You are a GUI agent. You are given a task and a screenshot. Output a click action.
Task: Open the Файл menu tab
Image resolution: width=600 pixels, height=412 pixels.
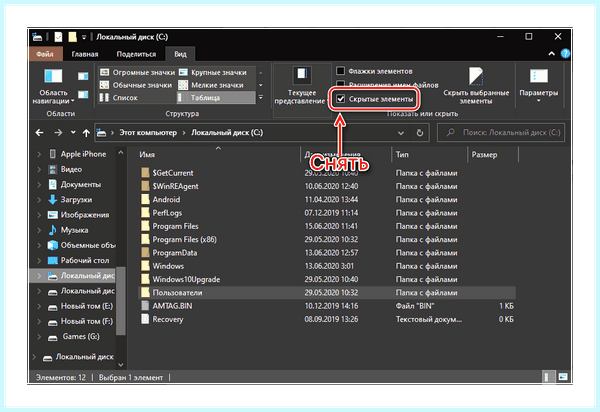pos(45,54)
